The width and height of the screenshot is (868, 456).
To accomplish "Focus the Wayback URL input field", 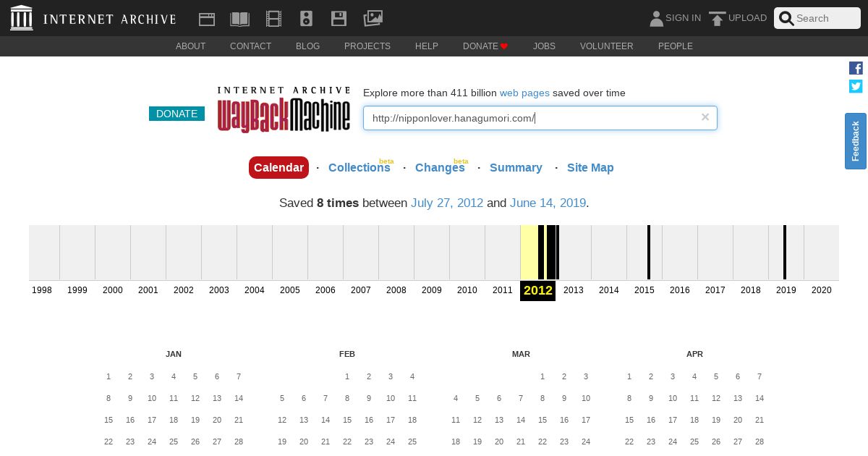I will point(540,118).
